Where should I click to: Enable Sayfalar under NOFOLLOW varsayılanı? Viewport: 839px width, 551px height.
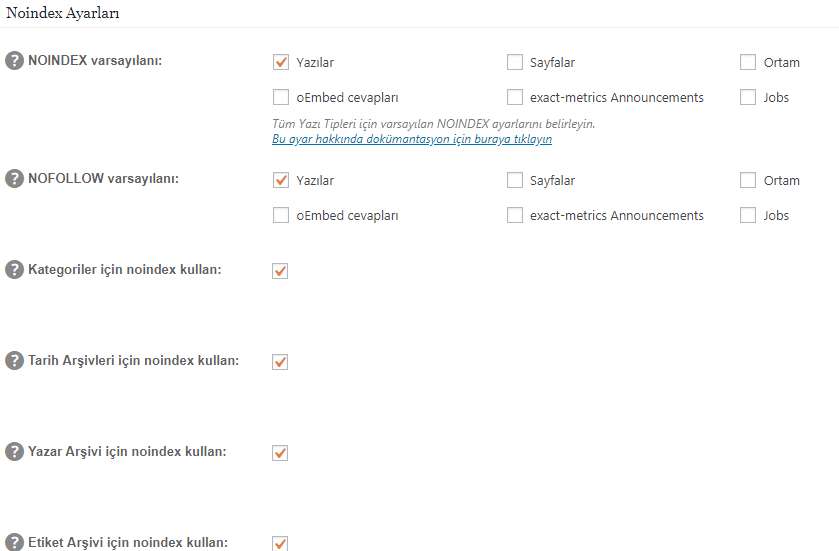coord(515,180)
